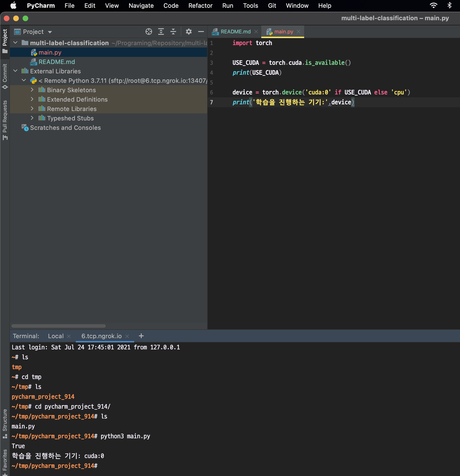460x476 pixels.
Task: Open the Commit tool window
Action: coord(5,76)
